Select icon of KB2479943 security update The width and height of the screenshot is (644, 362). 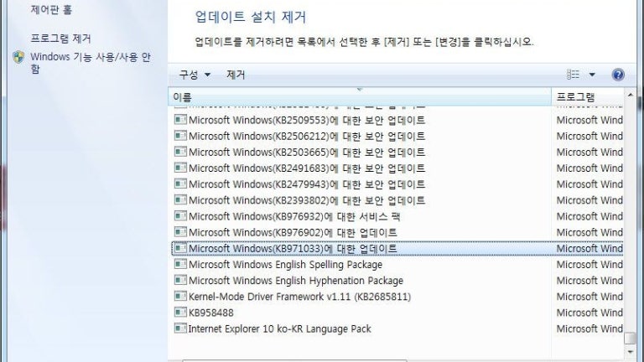point(180,184)
